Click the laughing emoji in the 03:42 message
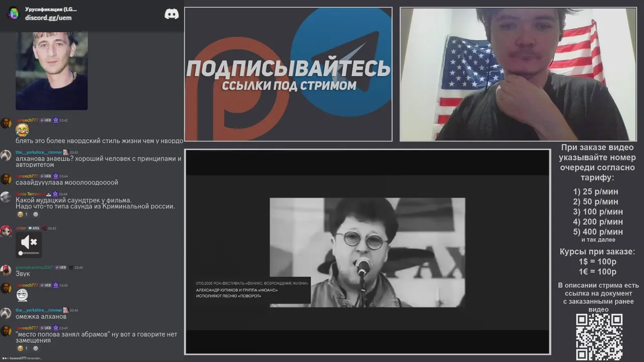644x362 pixels. tap(22, 130)
